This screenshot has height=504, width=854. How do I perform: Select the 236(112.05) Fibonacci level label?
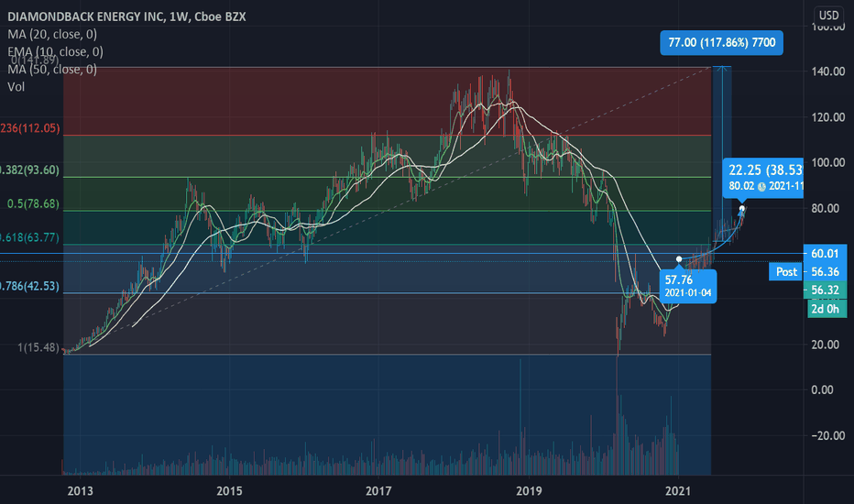[30, 128]
